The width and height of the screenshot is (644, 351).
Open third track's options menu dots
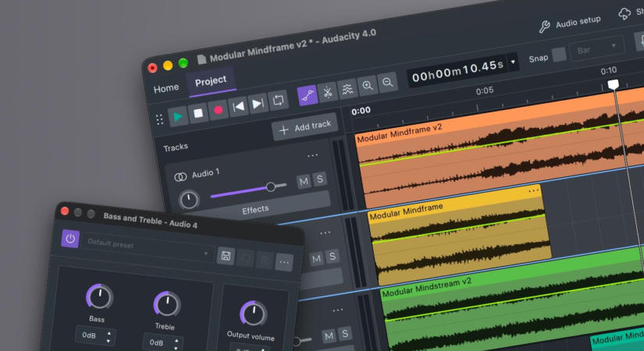[337, 310]
